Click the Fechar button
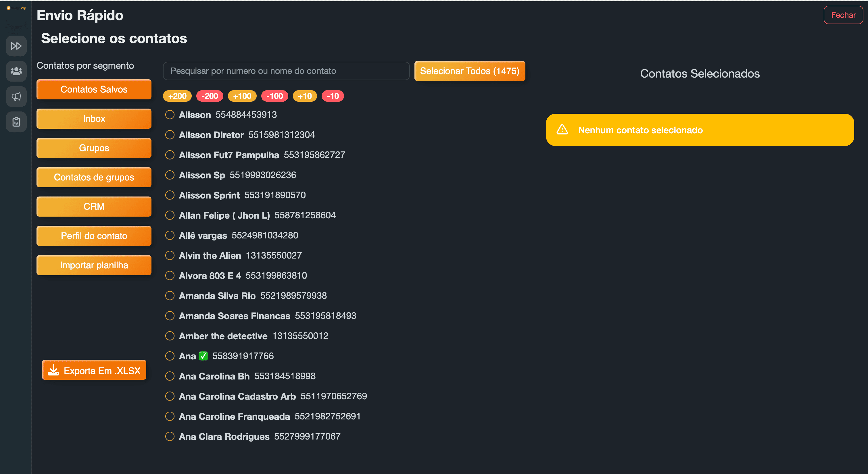Image resolution: width=868 pixels, height=474 pixels. (x=843, y=15)
